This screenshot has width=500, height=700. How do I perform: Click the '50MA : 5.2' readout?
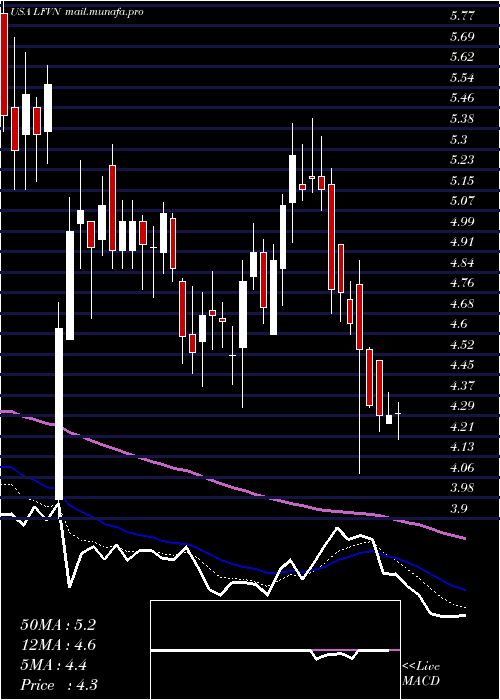pos(58,625)
